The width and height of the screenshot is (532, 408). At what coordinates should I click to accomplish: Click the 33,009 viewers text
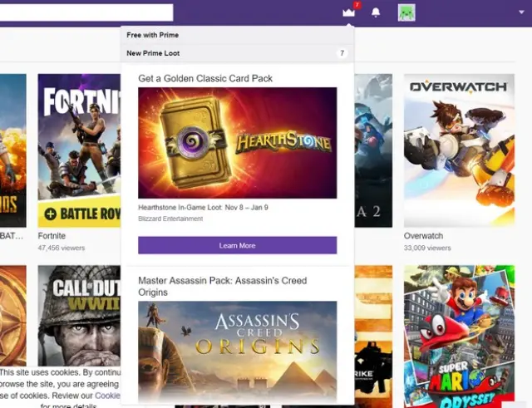click(x=427, y=248)
